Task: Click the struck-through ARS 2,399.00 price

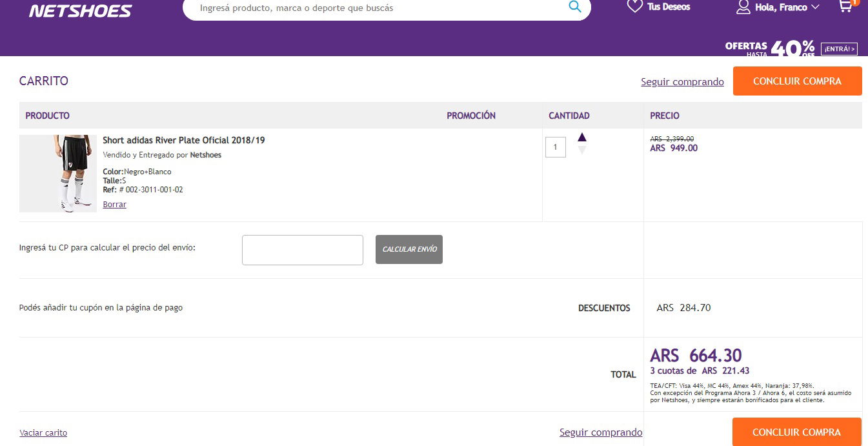Action: (x=672, y=139)
